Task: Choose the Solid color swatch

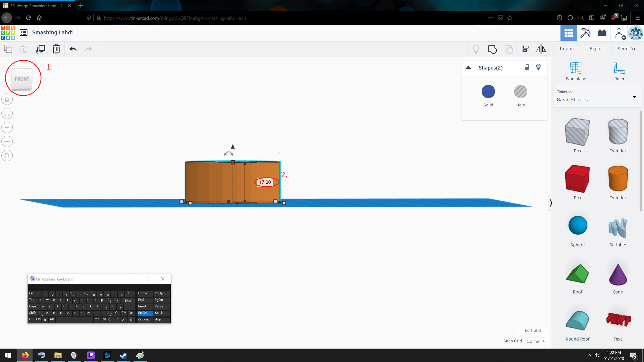Action: (x=488, y=92)
